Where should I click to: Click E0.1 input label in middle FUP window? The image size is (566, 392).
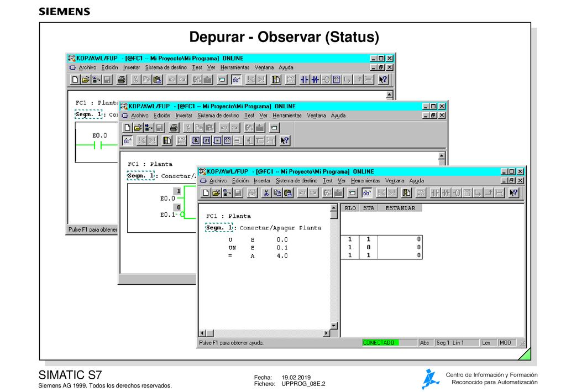pyautogui.click(x=168, y=215)
